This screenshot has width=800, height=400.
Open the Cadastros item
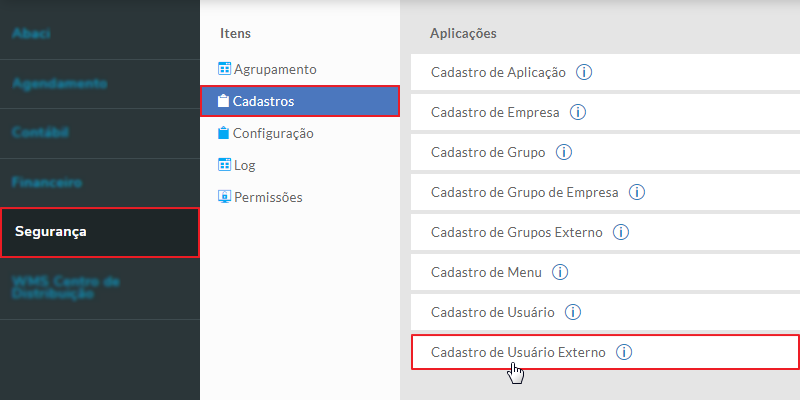pyautogui.click(x=263, y=101)
